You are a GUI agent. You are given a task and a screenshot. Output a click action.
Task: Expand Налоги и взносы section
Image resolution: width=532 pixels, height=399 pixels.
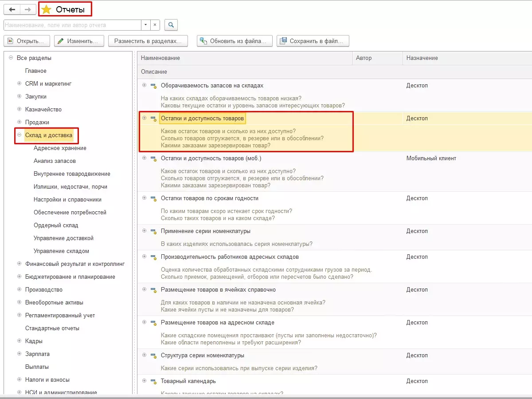click(x=19, y=379)
